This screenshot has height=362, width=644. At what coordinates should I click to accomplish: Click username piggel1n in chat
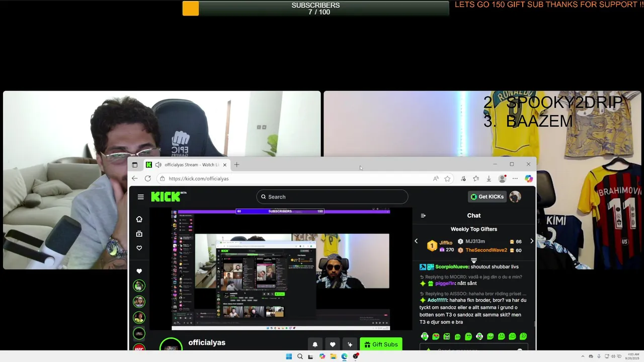click(x=445, y=284)
